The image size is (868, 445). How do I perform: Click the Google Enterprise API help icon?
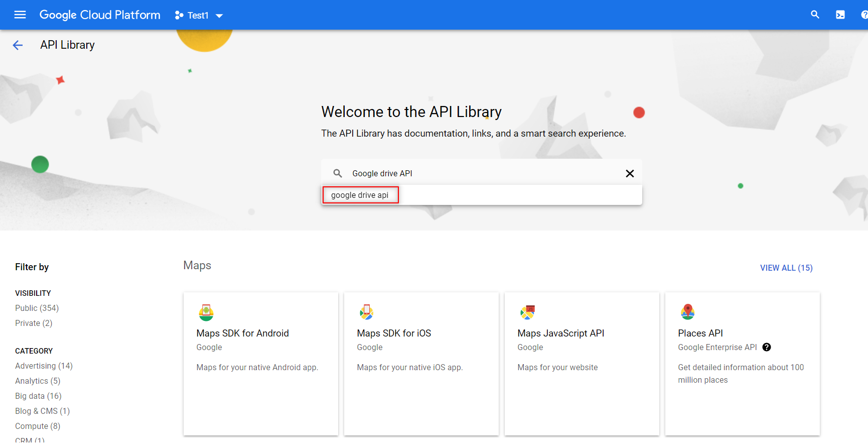coord(767,347)
